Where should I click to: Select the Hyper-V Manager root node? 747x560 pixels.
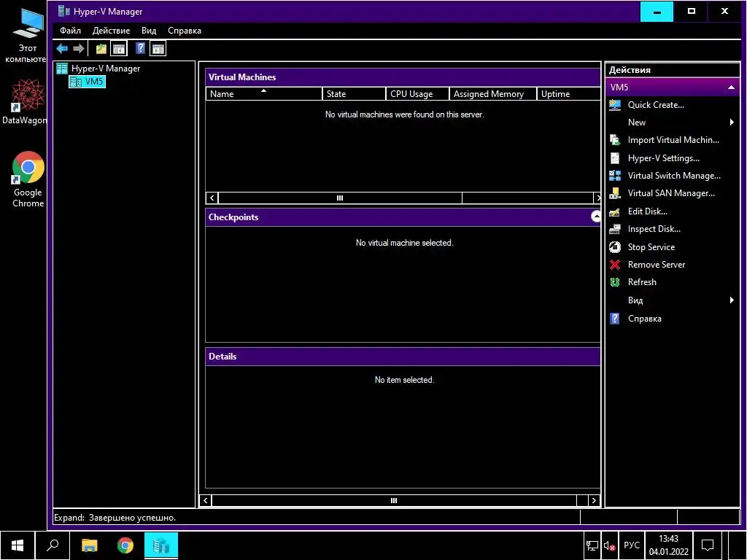coord(98,69)
